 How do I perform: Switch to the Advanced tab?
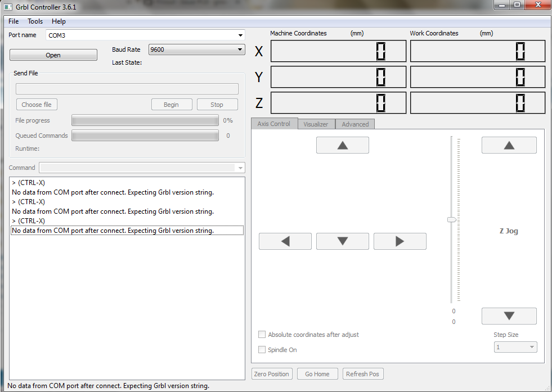(355, 124)
